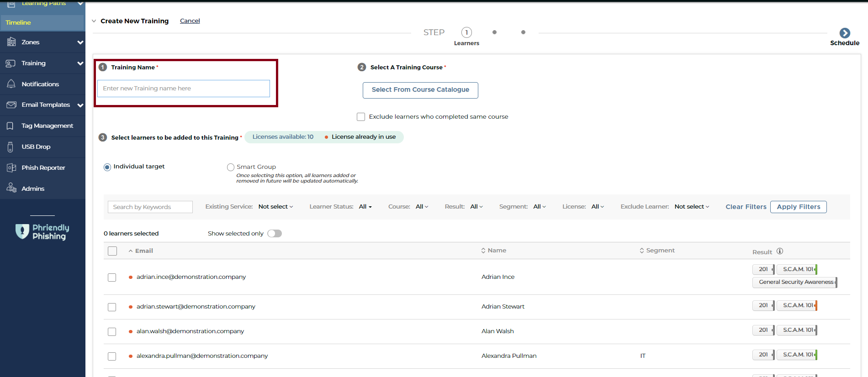The width and height of the screenshot is (868, 377).
Task: Click the Result info icon
Action: pos(780,251)
